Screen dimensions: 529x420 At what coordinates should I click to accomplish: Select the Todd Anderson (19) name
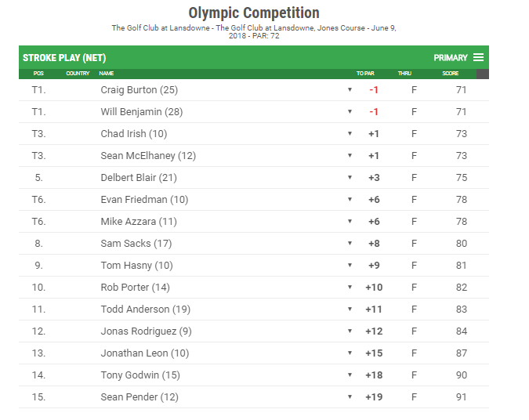(146, 310)
